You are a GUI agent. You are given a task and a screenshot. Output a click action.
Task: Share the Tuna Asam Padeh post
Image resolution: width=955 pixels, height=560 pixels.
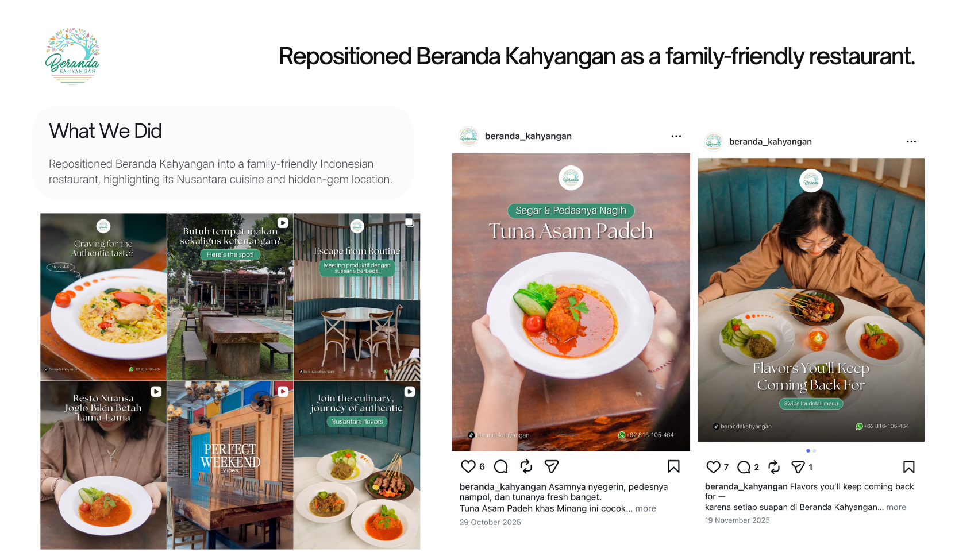coord(552,466)
